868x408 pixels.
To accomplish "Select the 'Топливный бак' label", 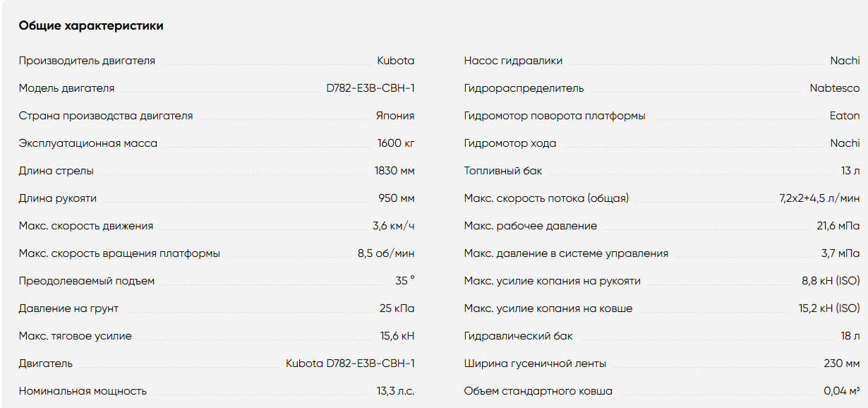I will click(x=503, y=171).
